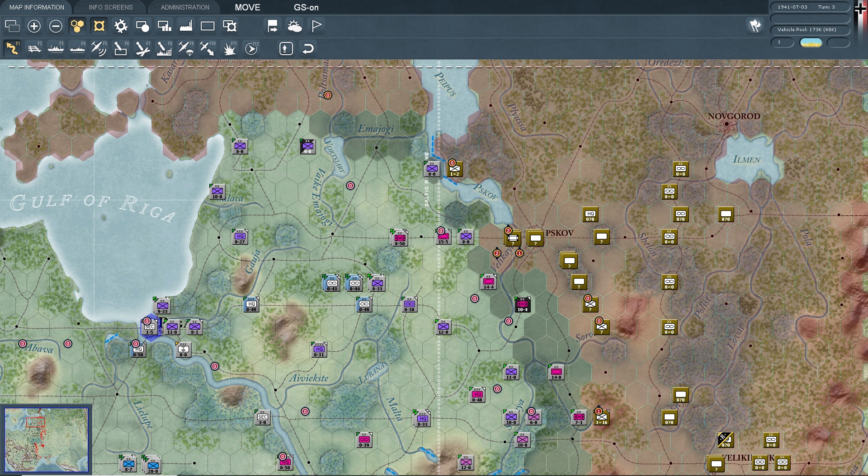Switch to the INFO SCREENS tab
The height and width of the screenshot is (476, 868).
(111, 7)
